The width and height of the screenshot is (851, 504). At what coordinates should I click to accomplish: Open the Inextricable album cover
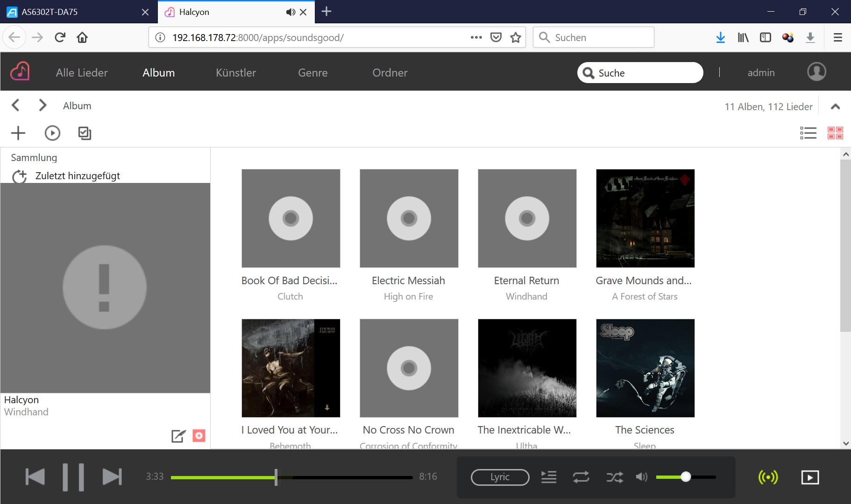click(527, 368)
